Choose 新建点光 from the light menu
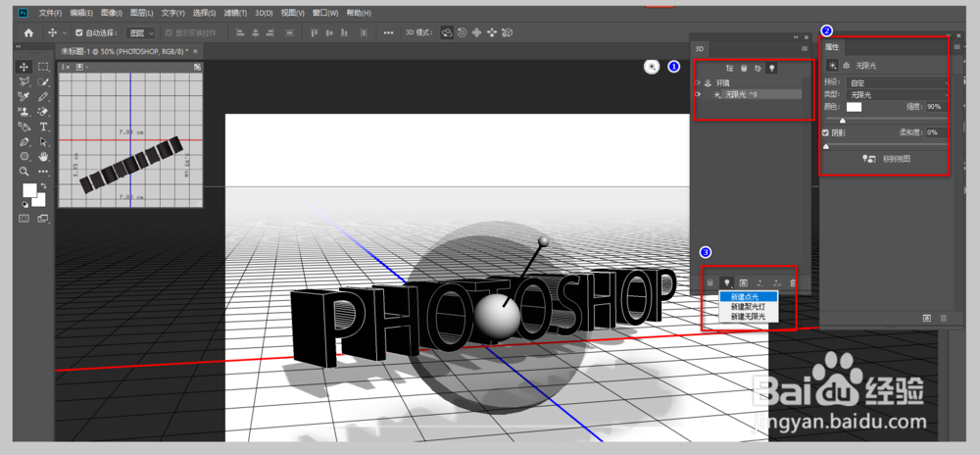This screenshot has width=980, height=455. coord(748,296)
